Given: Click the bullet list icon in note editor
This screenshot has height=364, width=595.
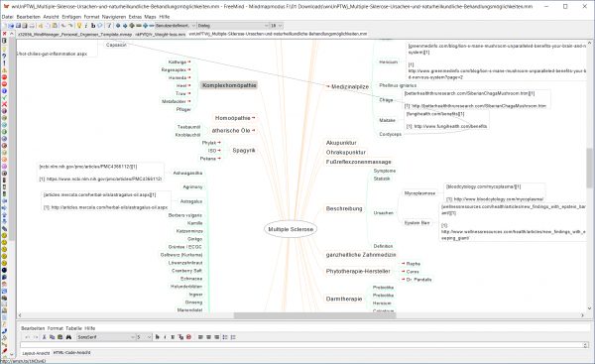Looking at the screenshot, I should point(225,337).
